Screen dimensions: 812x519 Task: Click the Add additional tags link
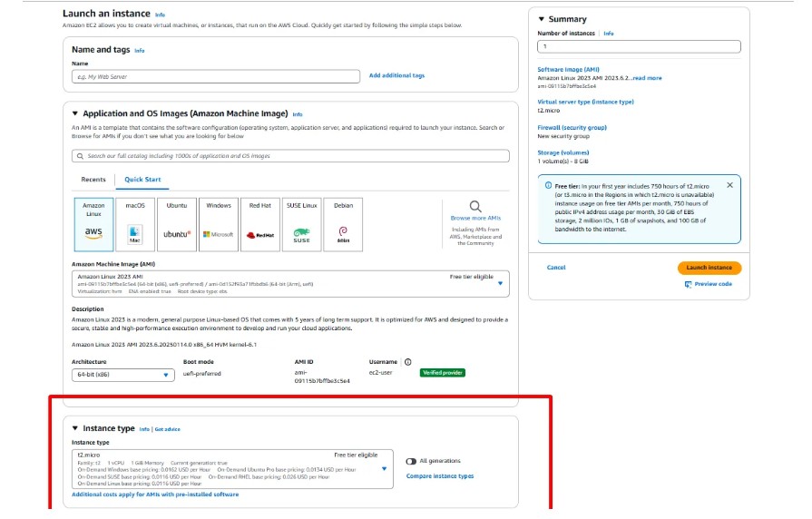(396, 75)
